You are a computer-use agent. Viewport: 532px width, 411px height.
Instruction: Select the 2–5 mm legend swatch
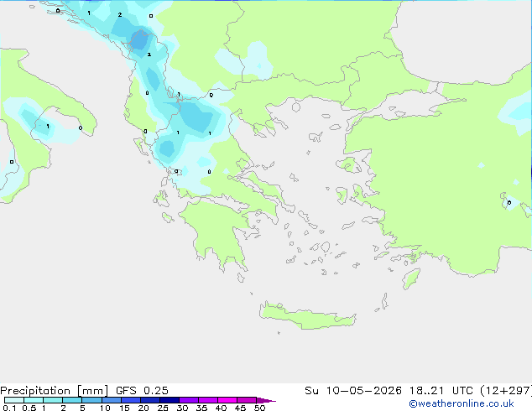pos(72,400)
